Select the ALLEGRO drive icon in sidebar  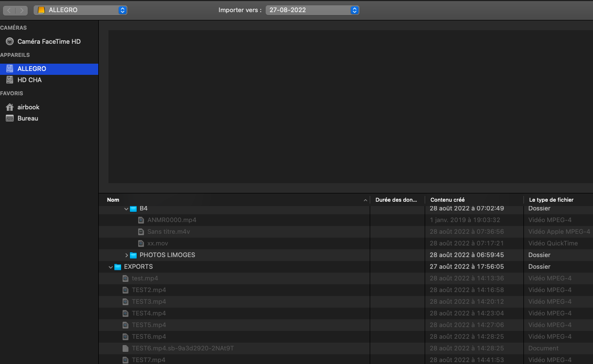(x=10, y=69)
